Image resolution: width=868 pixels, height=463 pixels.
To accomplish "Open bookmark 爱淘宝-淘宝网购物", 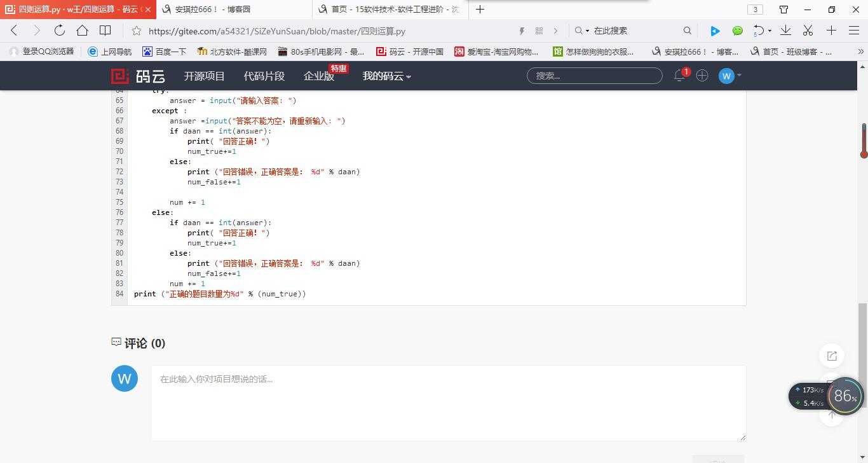I will coord(496,52).
